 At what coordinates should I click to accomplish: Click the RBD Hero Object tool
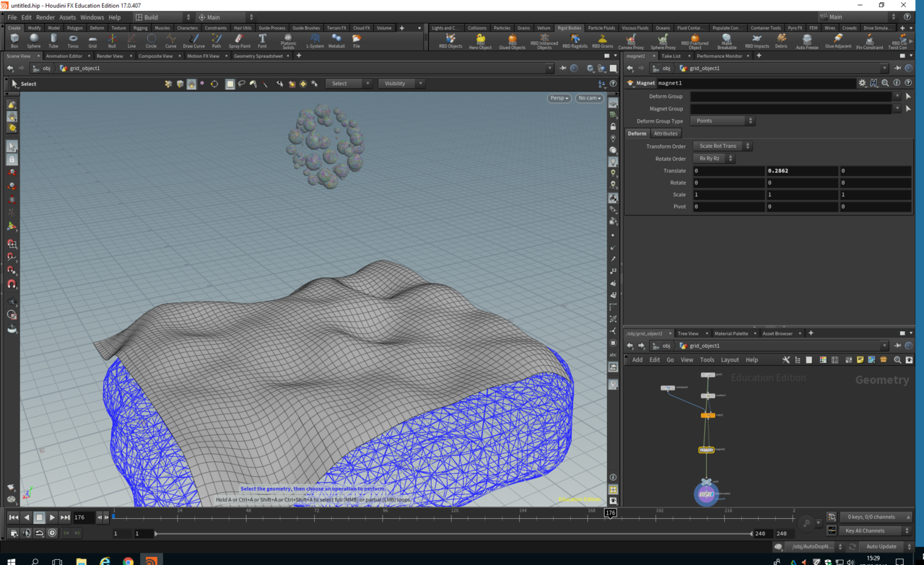480,41
